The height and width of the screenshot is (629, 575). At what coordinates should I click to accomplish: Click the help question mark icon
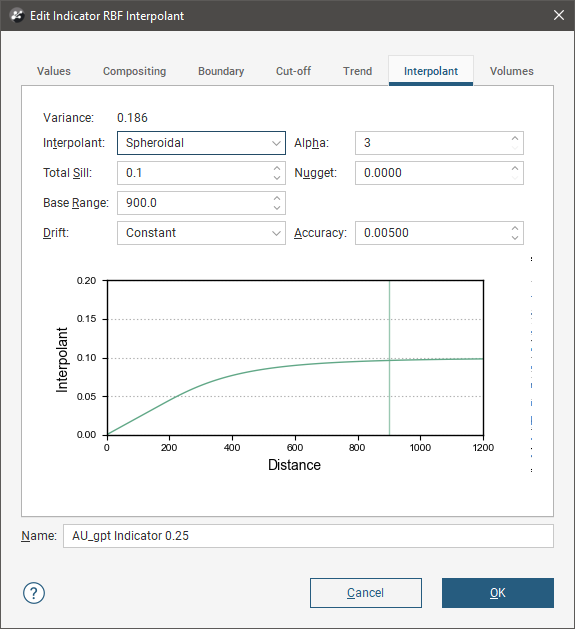click(x=34, y=592)
